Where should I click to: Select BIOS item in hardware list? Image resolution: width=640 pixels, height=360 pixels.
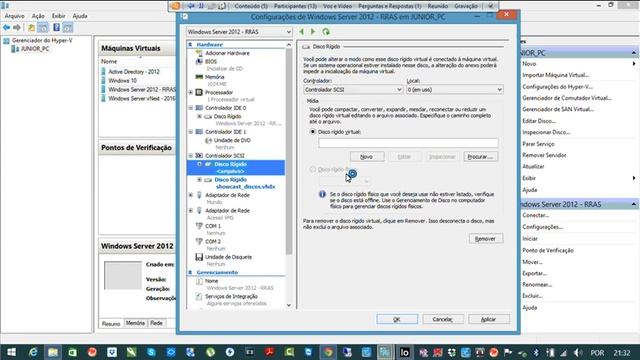(211, 61)
